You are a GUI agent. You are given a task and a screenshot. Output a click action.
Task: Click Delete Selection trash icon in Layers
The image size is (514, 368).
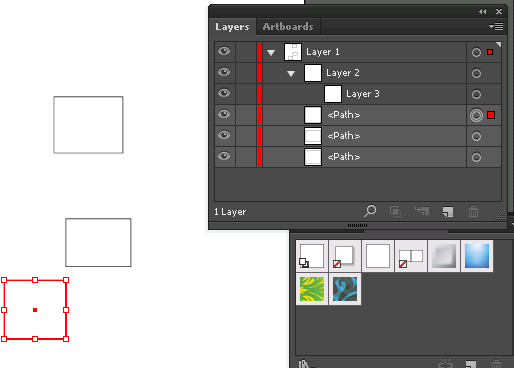tap(473, 211)
